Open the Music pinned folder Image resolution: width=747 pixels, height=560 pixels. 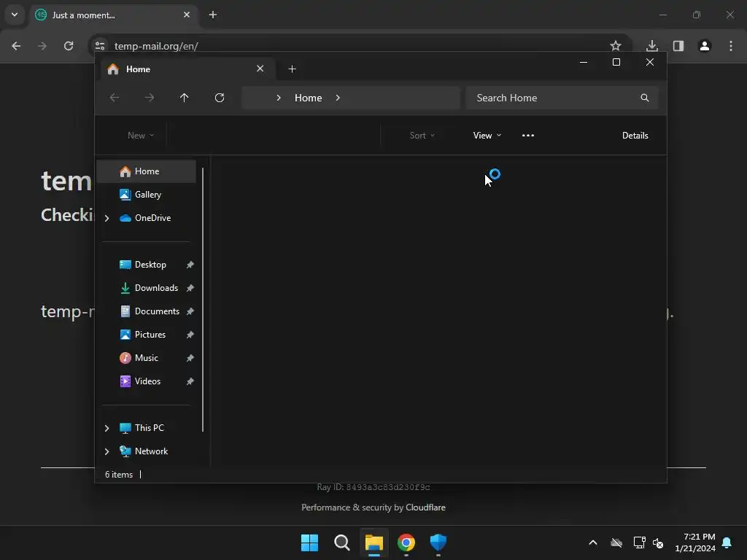[x=146, y=357]
